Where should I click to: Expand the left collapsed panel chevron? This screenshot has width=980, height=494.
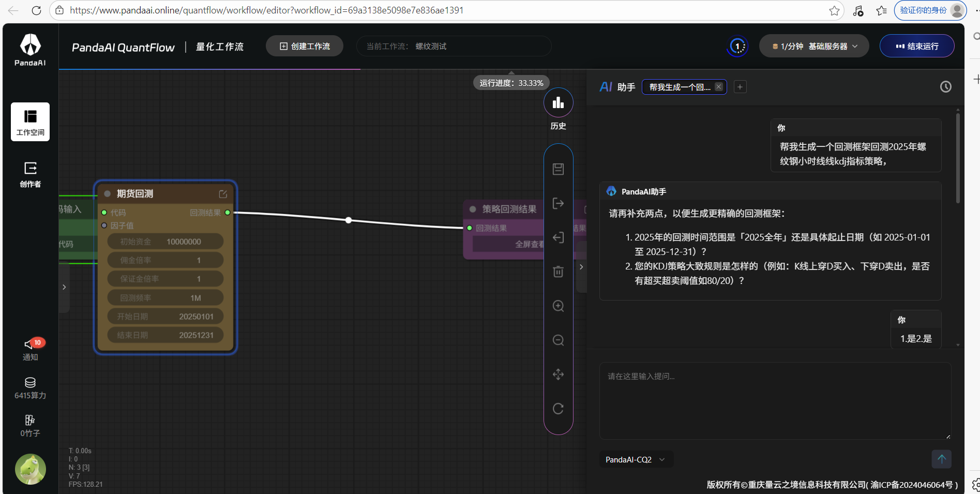64,287
